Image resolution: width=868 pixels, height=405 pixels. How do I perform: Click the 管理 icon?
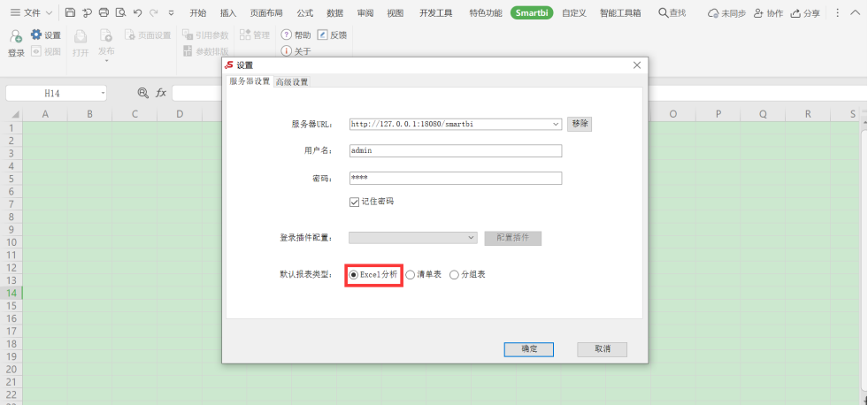(x=245, y=34)
